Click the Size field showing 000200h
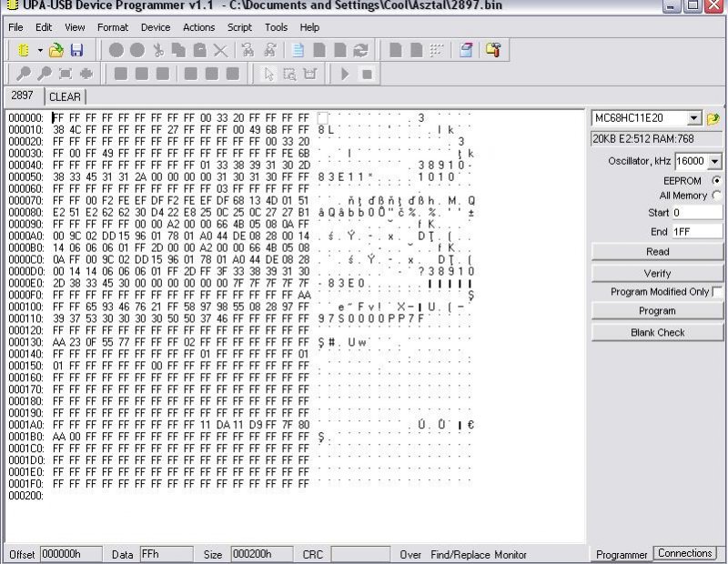 click(x=262, y=554)
